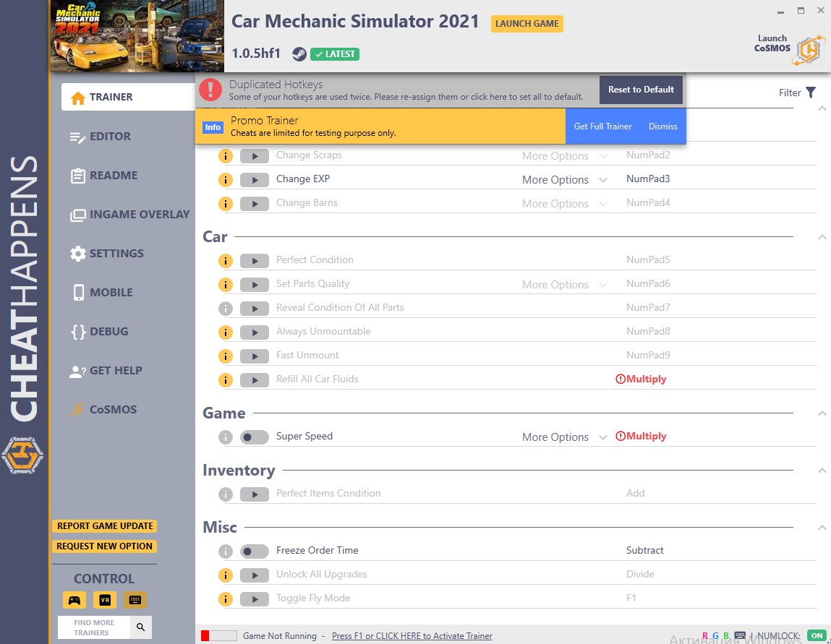Activate the Toggle Fly Mode play button
Screen dimensions: 831x644
(x=255, y=599)
